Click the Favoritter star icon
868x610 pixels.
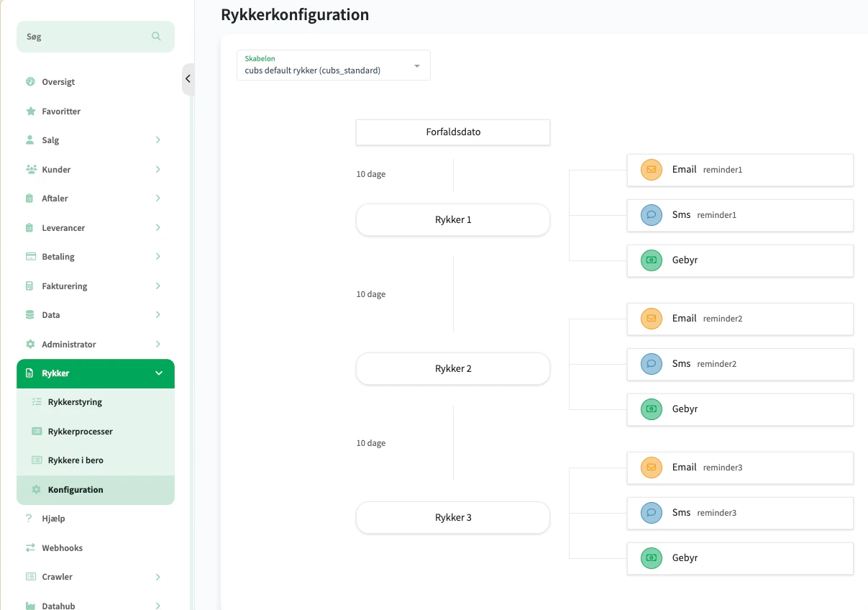point(30,111)
